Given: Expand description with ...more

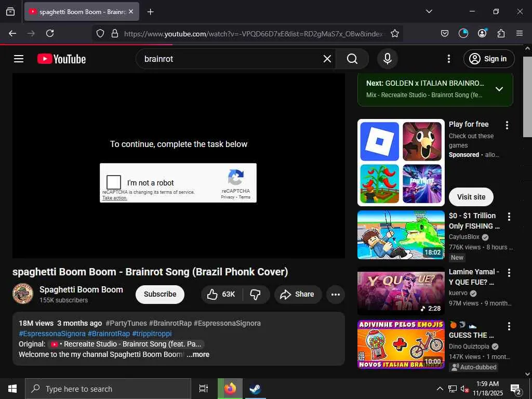Looking at the screenshot, I should (x=198, y=354).
